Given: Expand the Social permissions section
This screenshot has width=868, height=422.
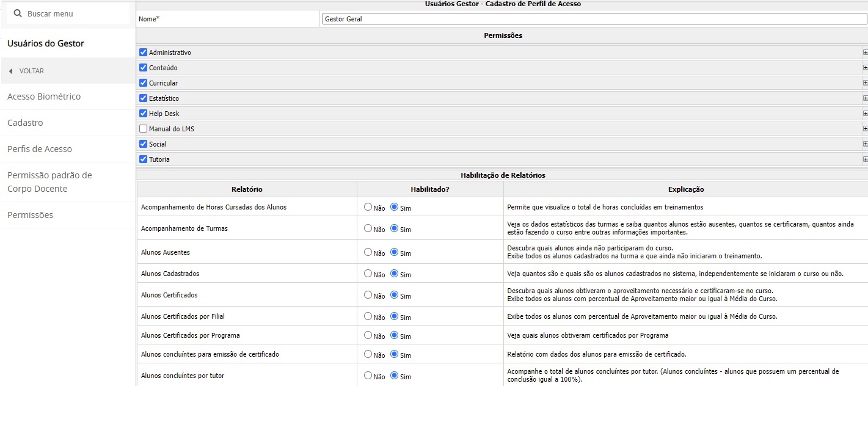Looking at the screenshot, I should pos(865,144).
